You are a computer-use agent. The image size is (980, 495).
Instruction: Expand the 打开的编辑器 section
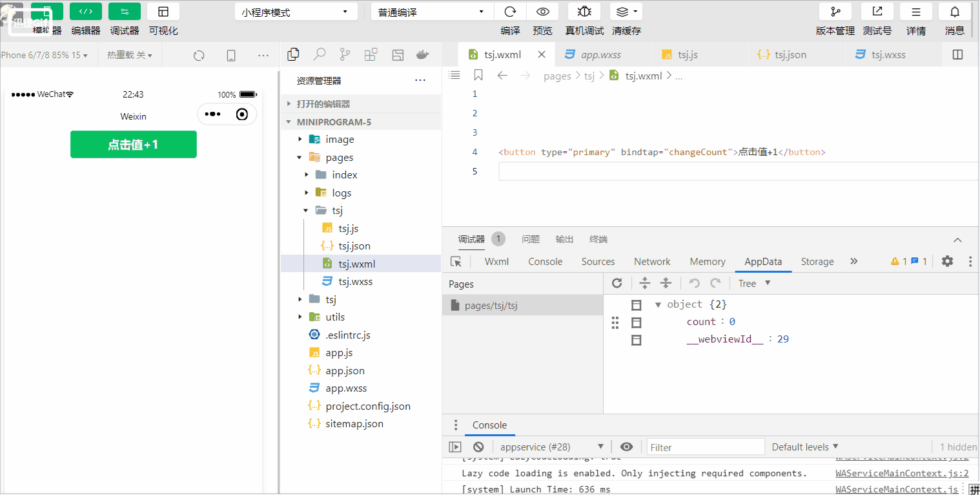[361, 103]
